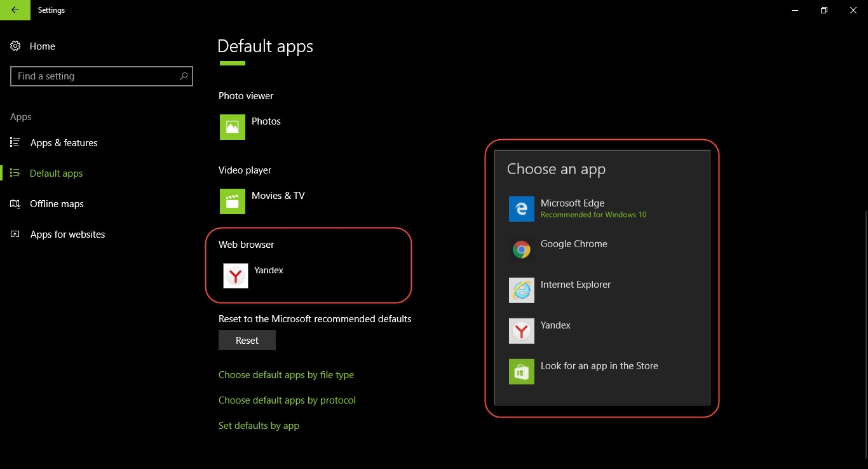The width and height of the screenshot is (868, 469).
Task: Open Choose default apps by file type
Action: (x=286, y=375)
